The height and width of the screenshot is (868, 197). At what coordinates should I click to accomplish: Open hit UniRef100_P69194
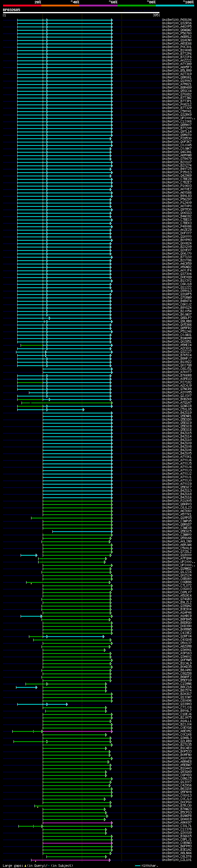pyautogui.click(x=177, y=20)
